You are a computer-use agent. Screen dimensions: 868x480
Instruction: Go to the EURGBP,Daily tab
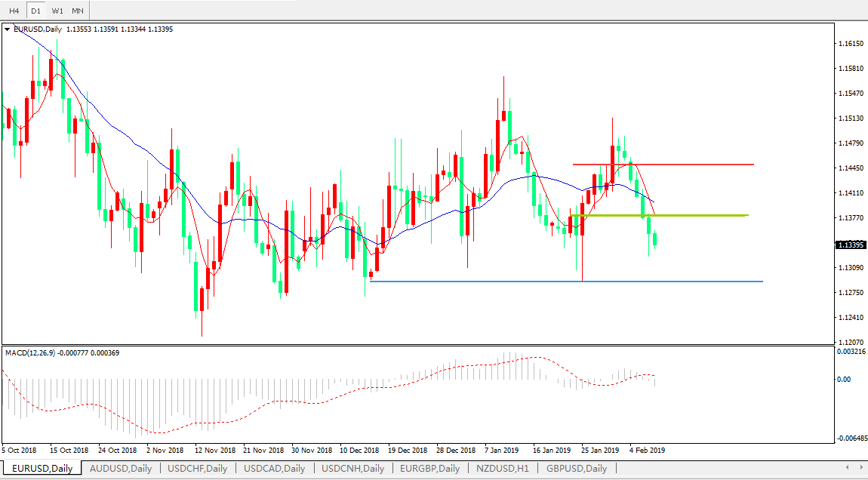[429, 469]
